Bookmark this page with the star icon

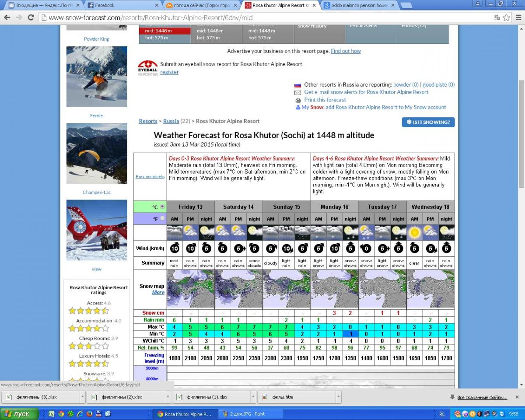pyautogui.click(x=506, y=17)
